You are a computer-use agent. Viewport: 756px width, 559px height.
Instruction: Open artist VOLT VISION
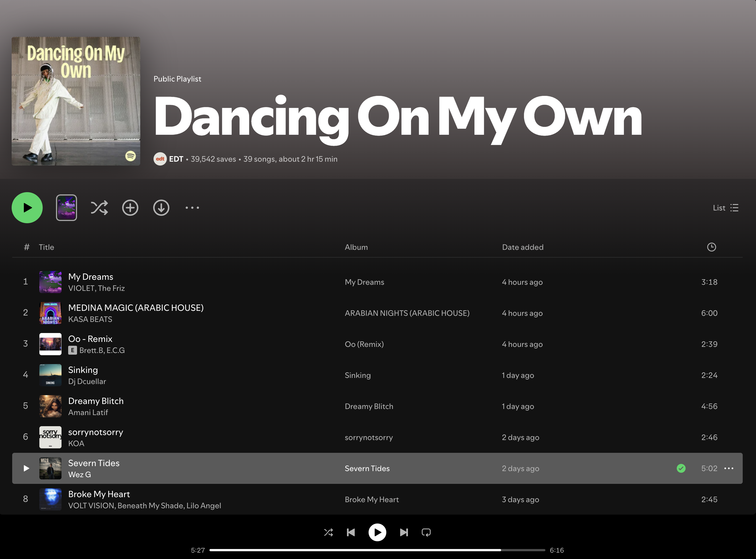tap(92, 505)
